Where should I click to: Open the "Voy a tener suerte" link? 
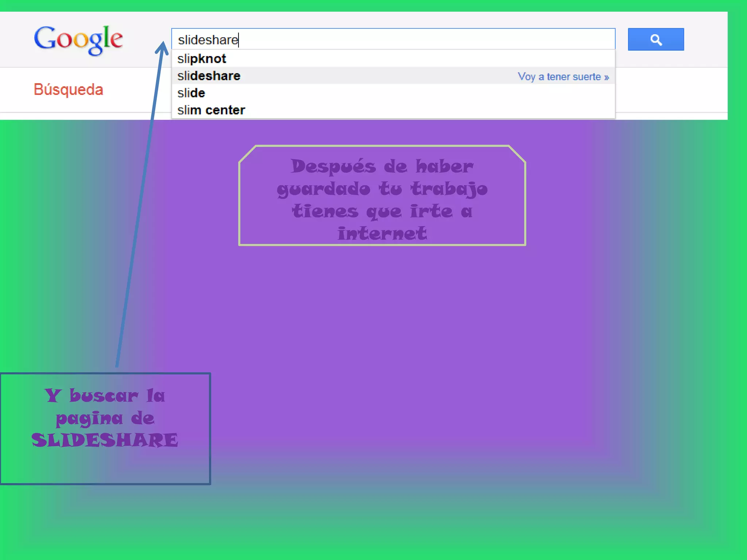[x=559, y=77]
